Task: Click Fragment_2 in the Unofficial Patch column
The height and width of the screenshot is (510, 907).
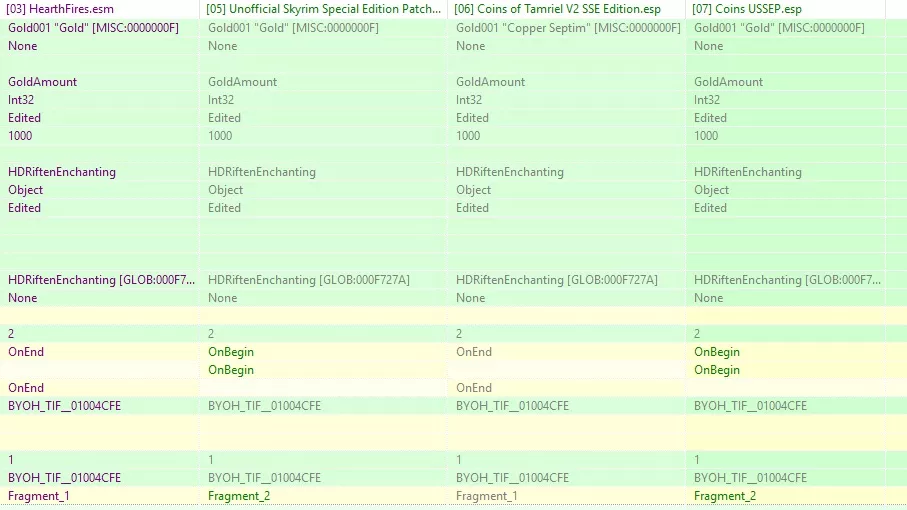Action: [x=239, y=496]
